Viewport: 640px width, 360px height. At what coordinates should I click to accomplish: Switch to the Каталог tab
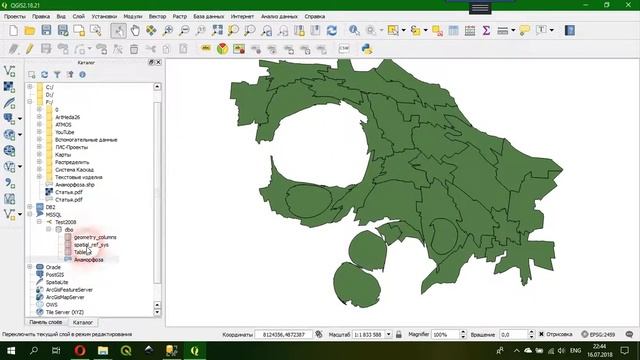point(82,322)
